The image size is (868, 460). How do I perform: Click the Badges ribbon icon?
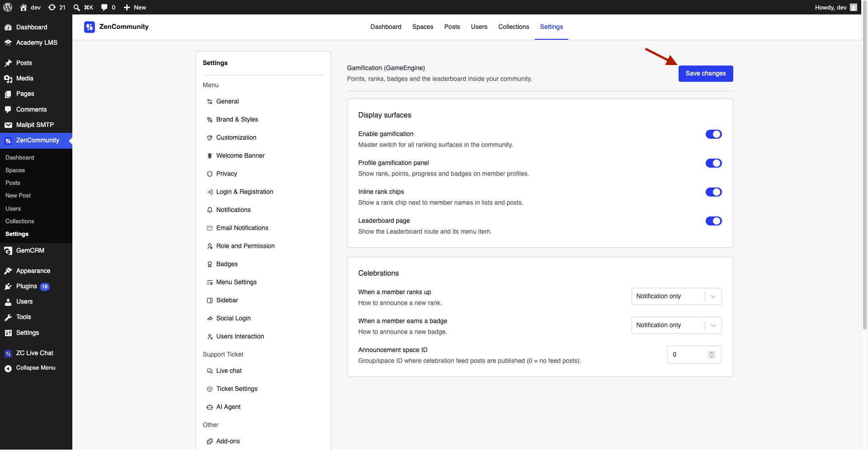210,264
